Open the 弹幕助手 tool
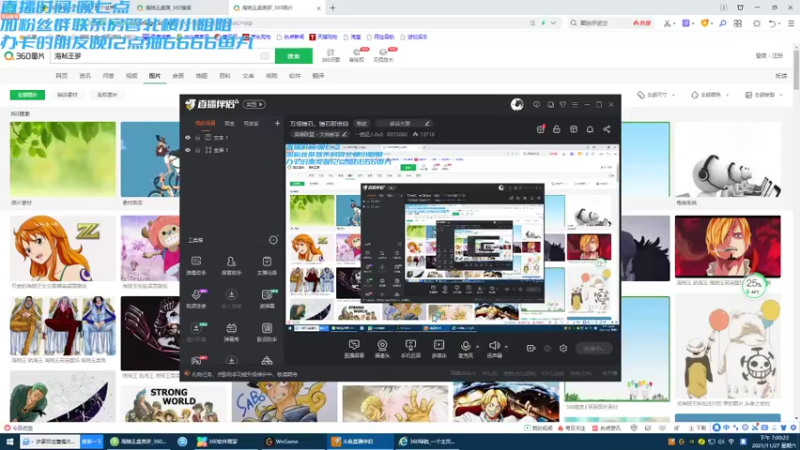The image size is (800, 450). (x=196, y=266)
